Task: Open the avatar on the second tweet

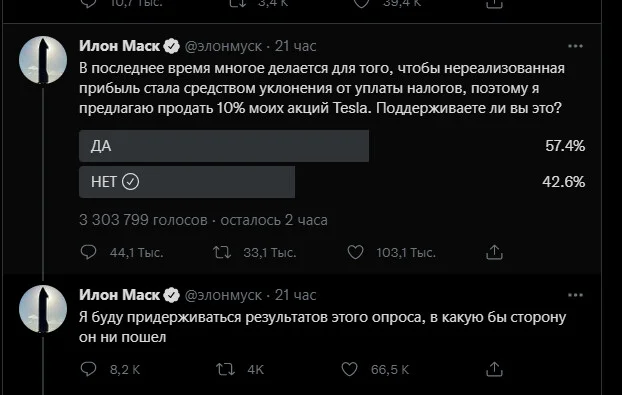Action: coord(43,309)
